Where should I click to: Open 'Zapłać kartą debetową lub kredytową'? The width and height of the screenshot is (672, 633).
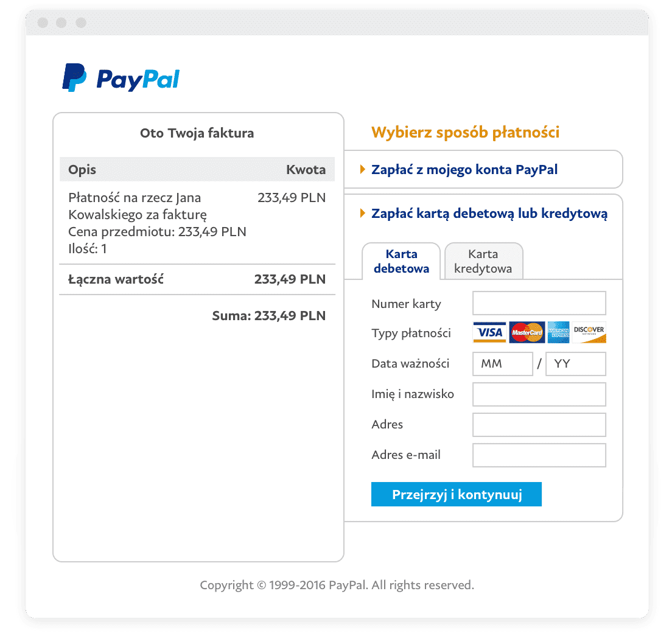point(489,214)
